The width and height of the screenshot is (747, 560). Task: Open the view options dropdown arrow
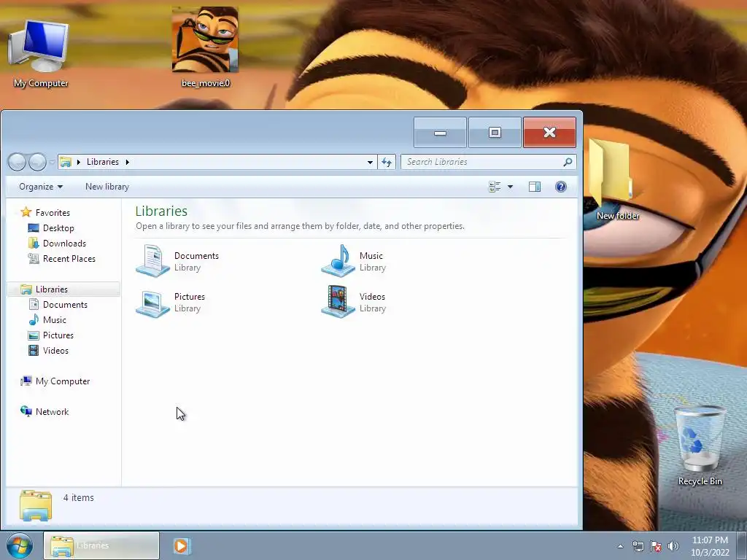pyautogui.click(x=510, y=187)
